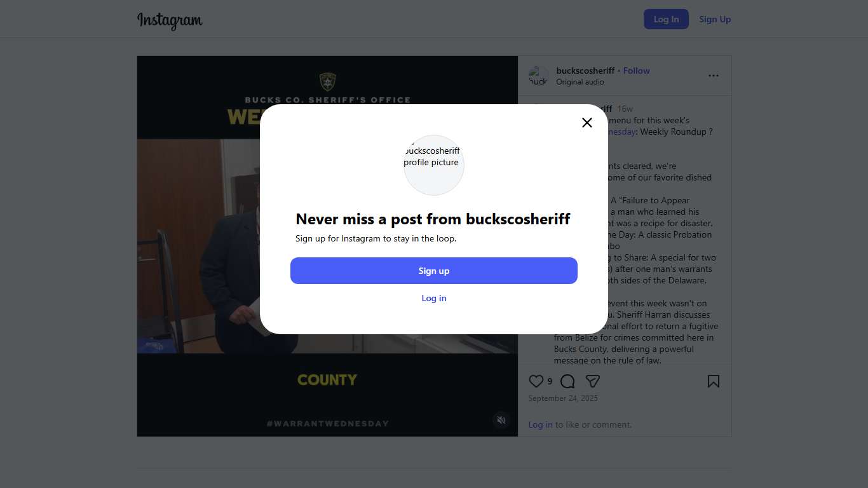This screenshot has height=488, width=868.
Task: Open the Original audio link
Action: tap(580, 82)
